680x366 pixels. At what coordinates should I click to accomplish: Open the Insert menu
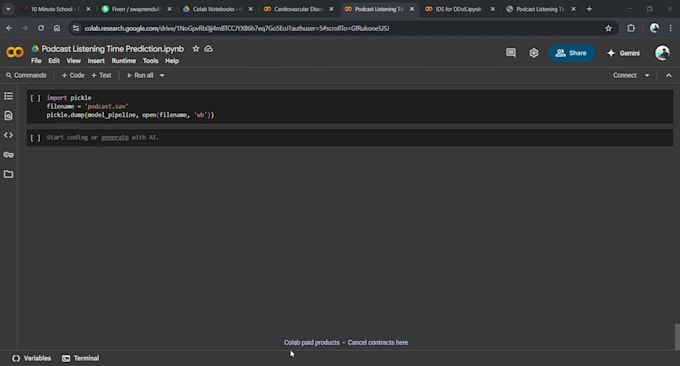tap(96, 61)
